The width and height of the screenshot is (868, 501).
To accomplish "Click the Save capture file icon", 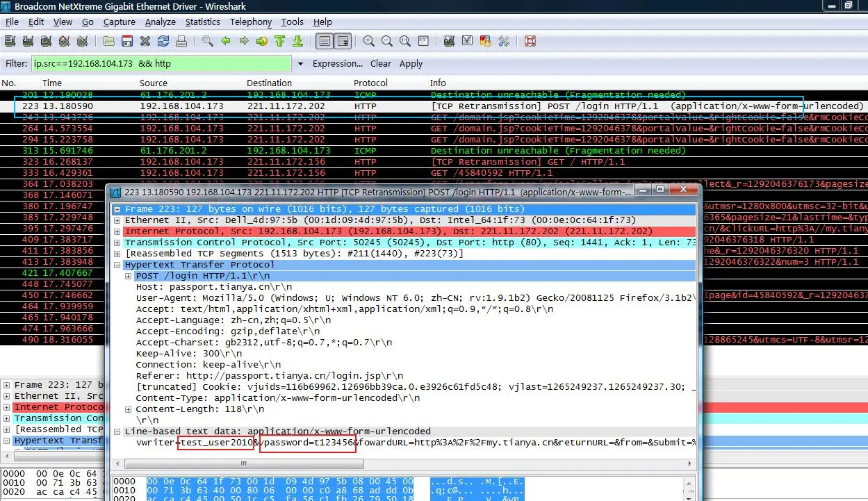I will click(128, 42).
